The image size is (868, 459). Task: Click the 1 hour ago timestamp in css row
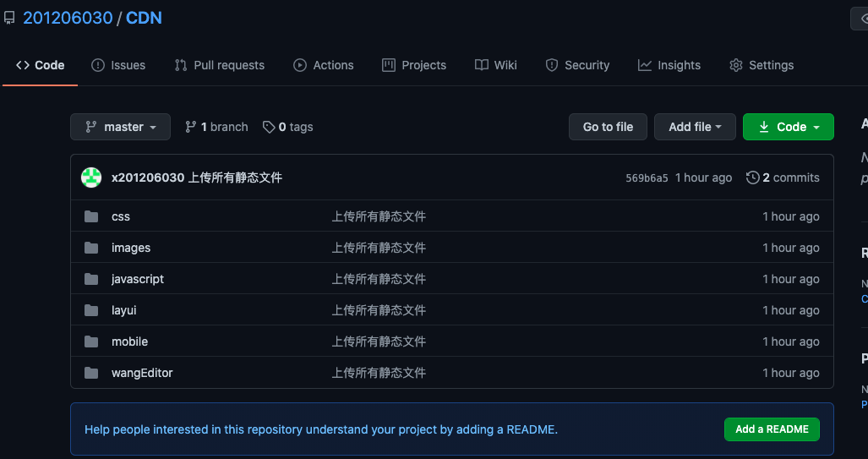point(791,216)
